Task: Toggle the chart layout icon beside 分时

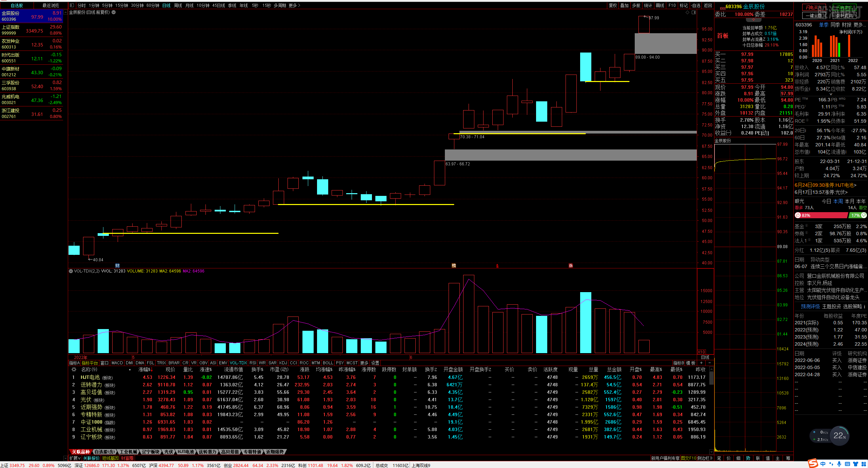Action: pos(72,5)
